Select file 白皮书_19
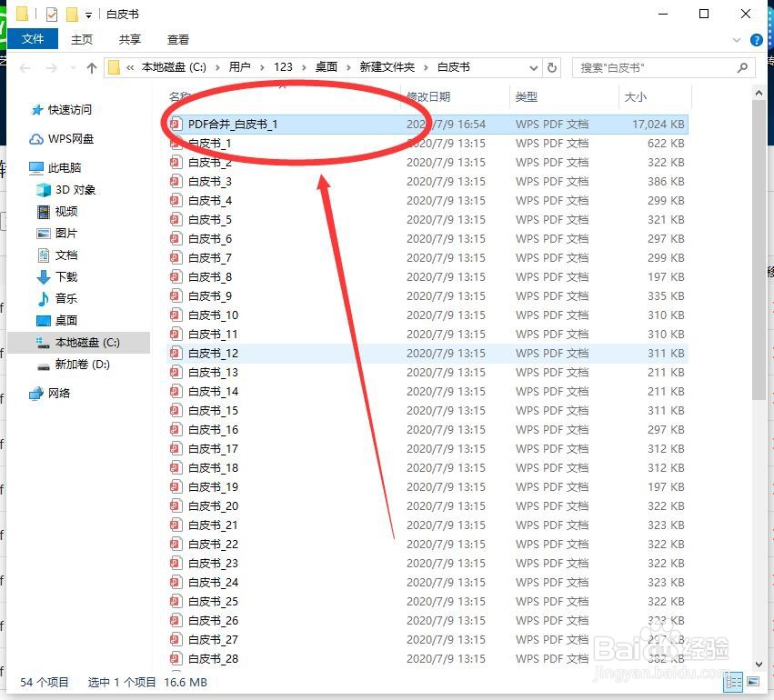The width and height of the screenshot is (774, 700). (x=427, y=486)
